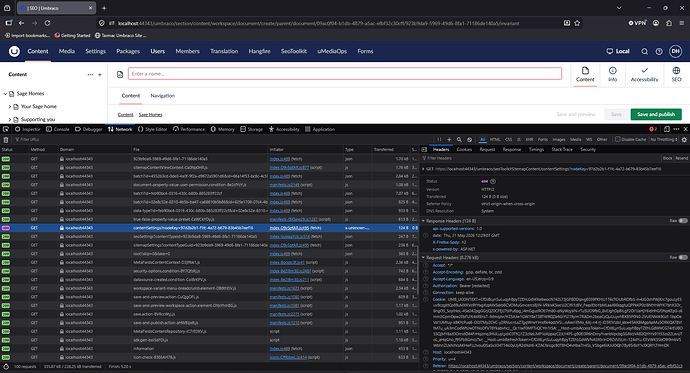
Task: Open the Hangfire section
Action: click(259, 51)
